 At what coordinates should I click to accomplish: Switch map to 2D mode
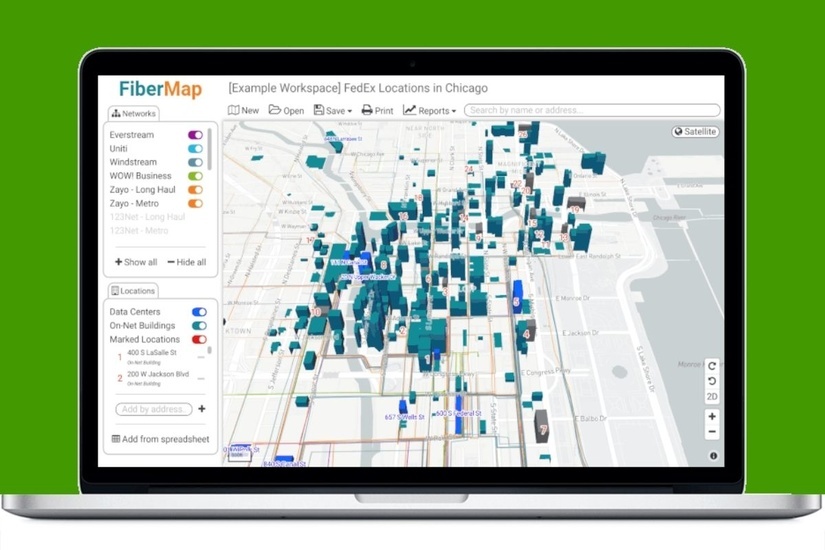(712, 397)
